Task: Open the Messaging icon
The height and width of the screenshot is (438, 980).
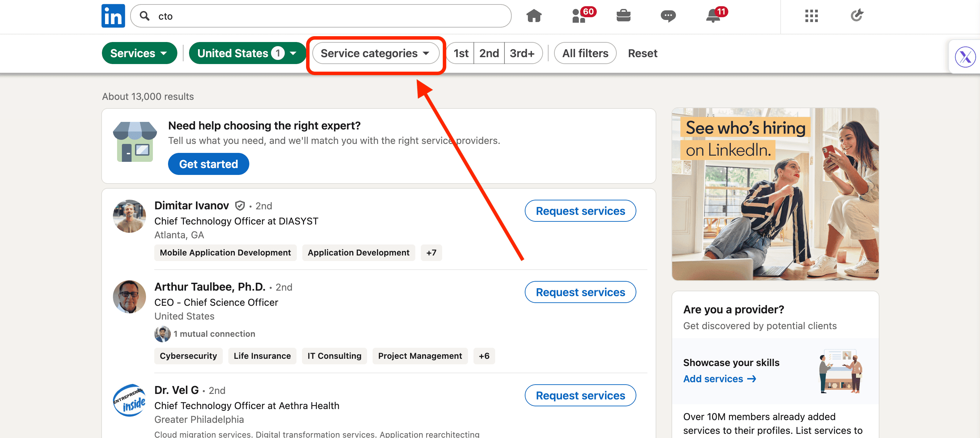Action: [668, 15]
